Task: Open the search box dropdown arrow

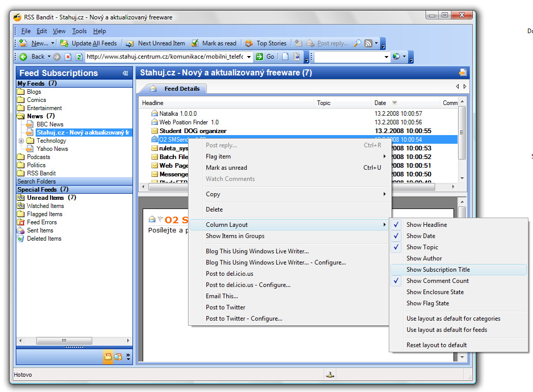Action: [386, 57]
